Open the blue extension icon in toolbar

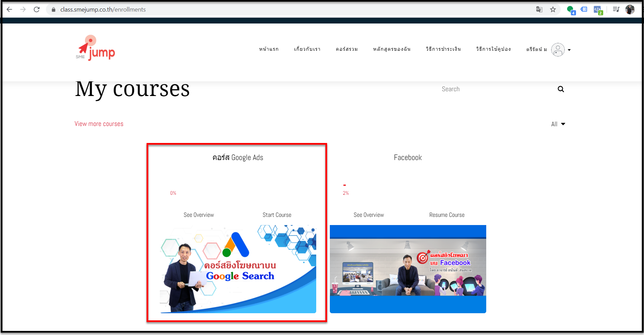coord(584,10)
